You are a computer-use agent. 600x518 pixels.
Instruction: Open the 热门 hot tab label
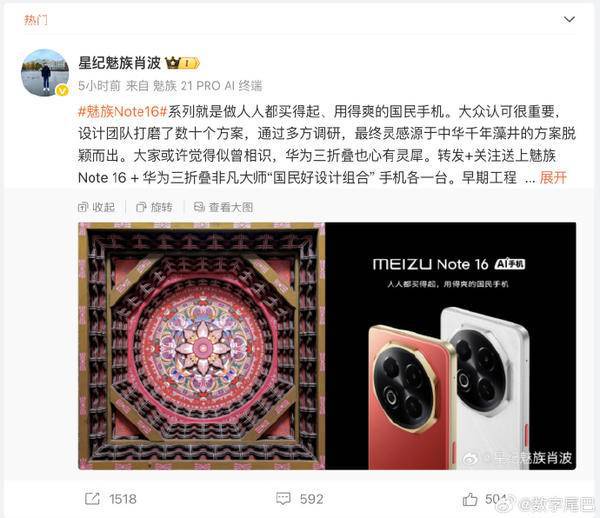[x=36, y=20]
